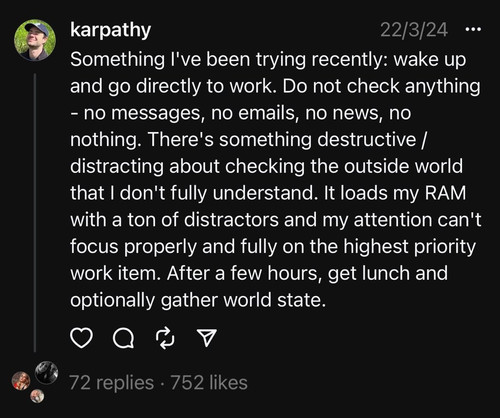500x418 pixels.
Task: View the 72 replies
Action: (x=111, y=382)
